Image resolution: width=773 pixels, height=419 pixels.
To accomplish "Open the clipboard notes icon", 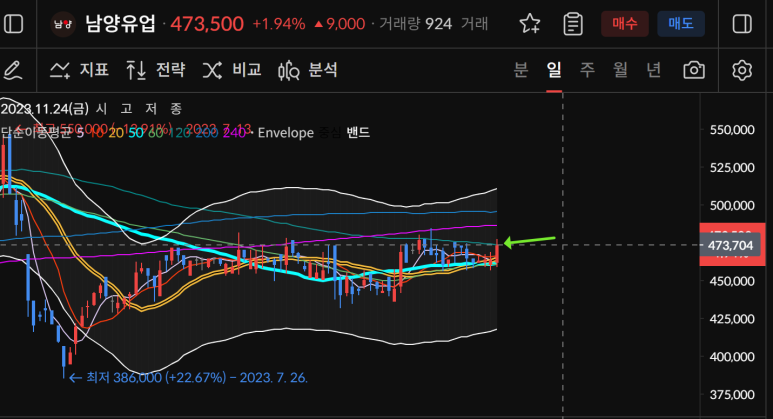I will click(573, 24).
